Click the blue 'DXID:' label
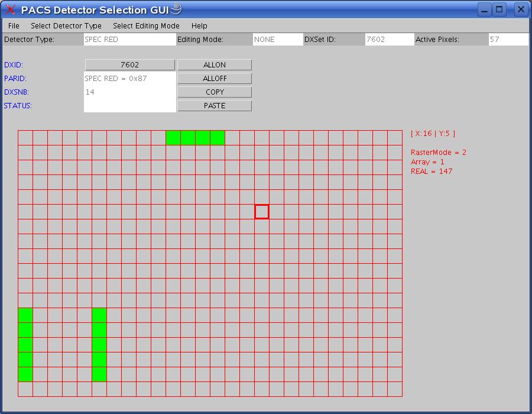This screenshot has width=532, height=414. click(x=14, y=65)
